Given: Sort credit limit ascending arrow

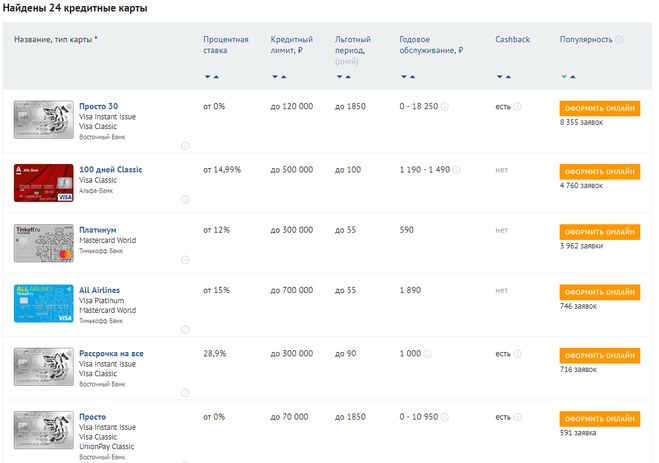Looking at the screenshot, I should [284, 77].
